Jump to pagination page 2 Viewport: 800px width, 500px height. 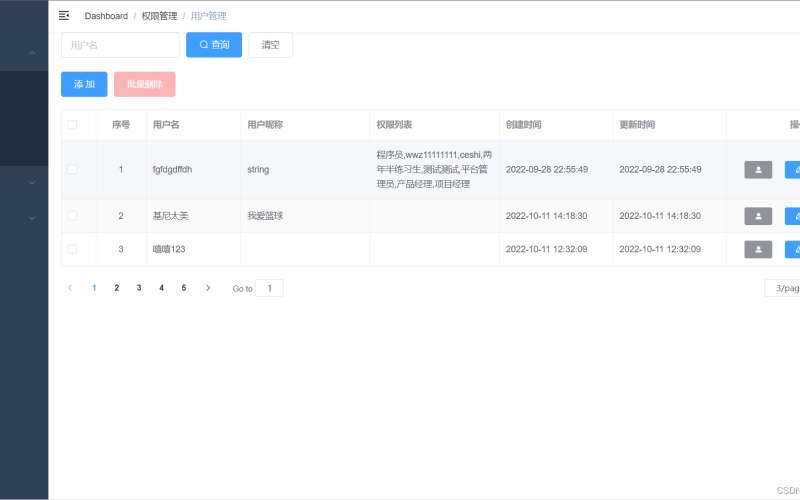coord(116,288)
